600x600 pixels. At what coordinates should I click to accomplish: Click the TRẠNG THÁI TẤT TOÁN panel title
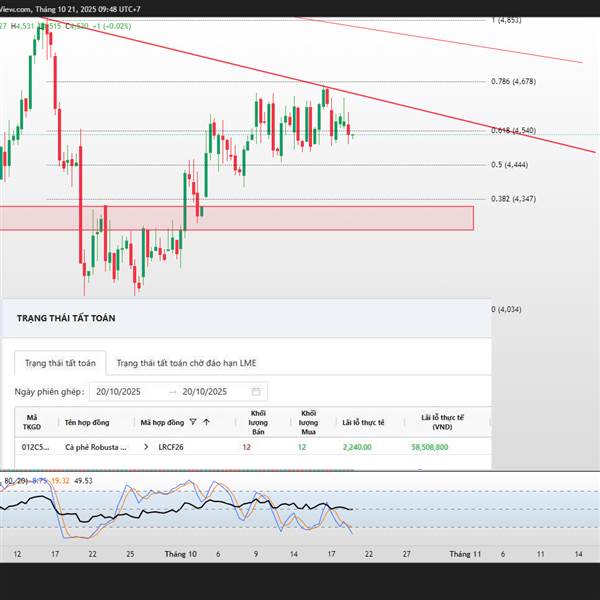point(66,318)
